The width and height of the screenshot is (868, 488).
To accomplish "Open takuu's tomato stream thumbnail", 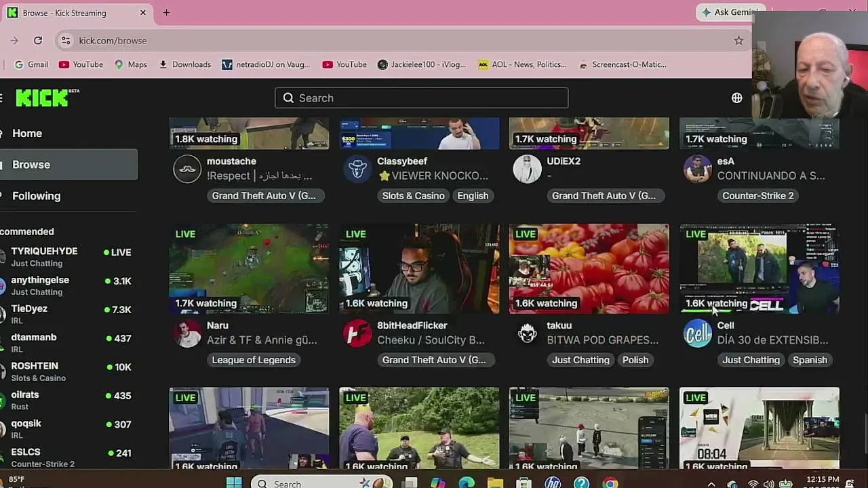I will coord(589,268).
